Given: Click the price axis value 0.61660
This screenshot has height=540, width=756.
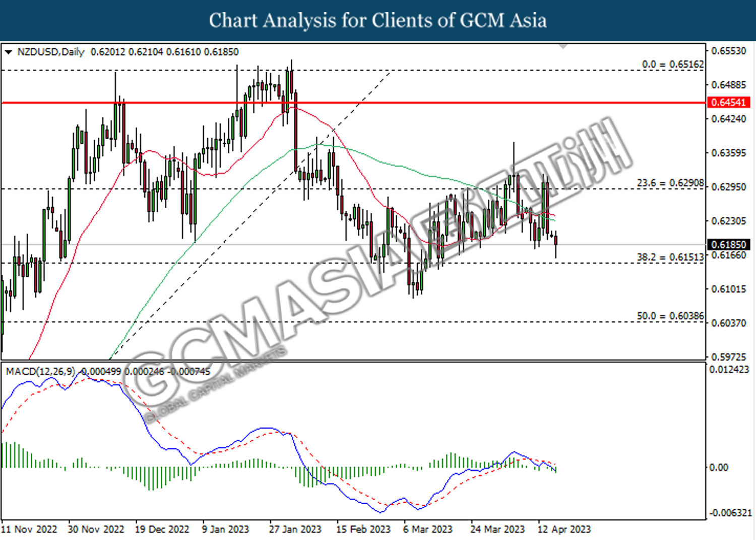Looking at the screenshot, I should coord(729,255).
